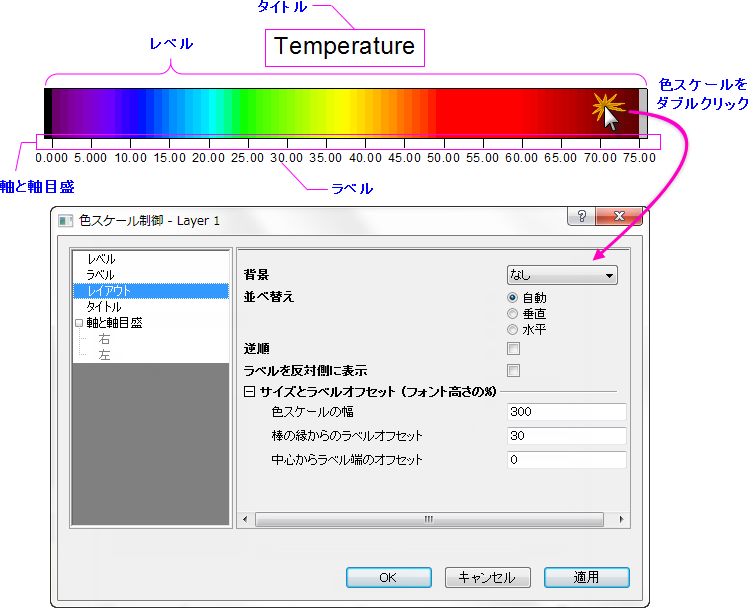Enable the 逆順 checkbox
This screenshot has width=748, height=608.
513,349
